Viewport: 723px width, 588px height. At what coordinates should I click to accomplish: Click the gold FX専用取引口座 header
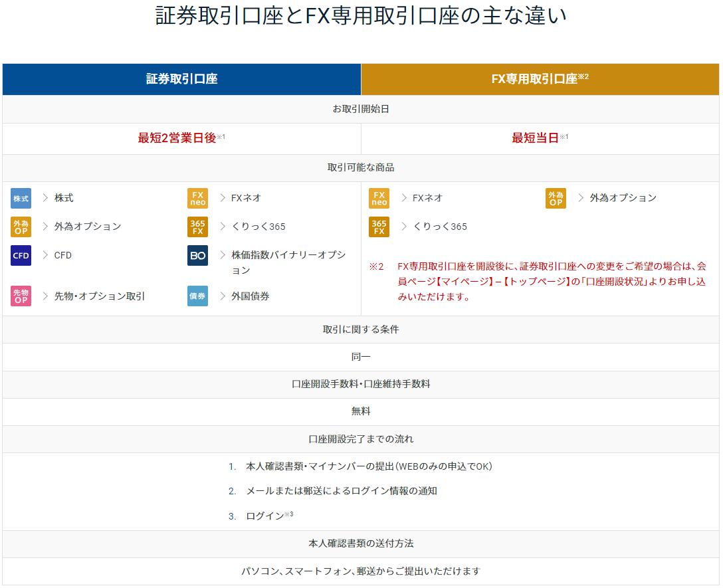[540, 79]
